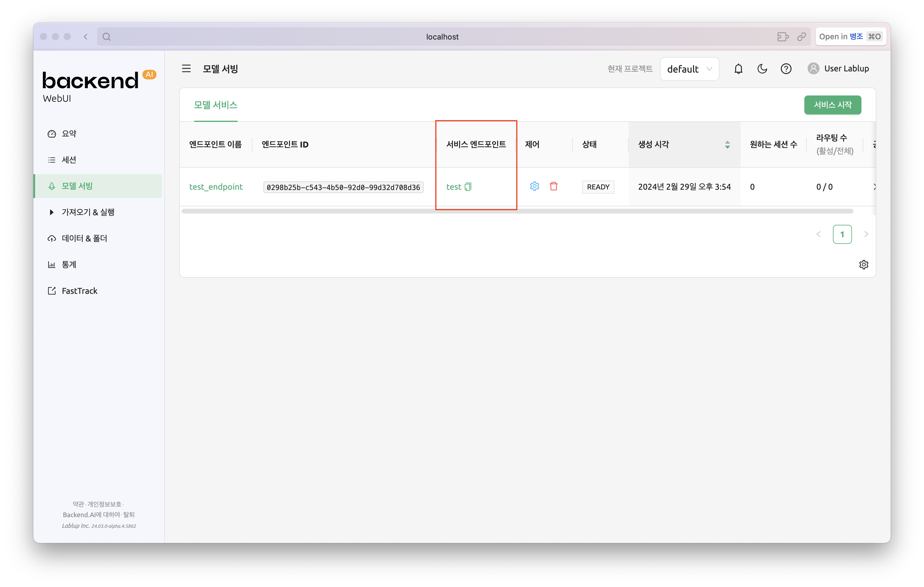Viewport: 924px width, 587px height.
Task: Click the horizontal table scrollbar
Action: (517, 211)
